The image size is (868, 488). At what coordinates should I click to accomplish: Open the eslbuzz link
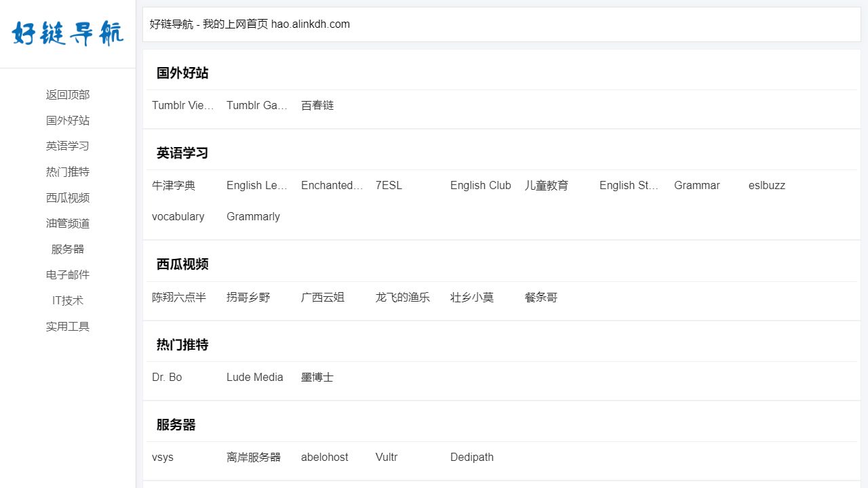[767, 186]
